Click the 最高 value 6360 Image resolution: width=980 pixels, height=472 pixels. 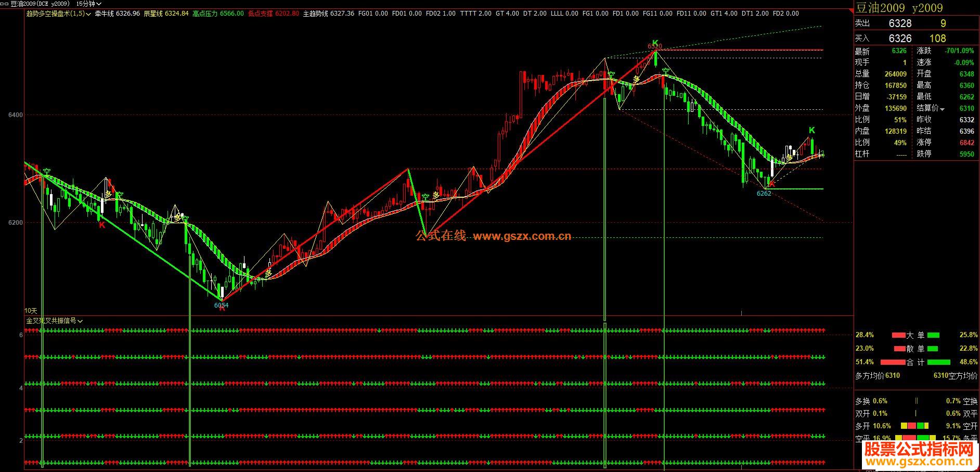(x=967, y=85)
